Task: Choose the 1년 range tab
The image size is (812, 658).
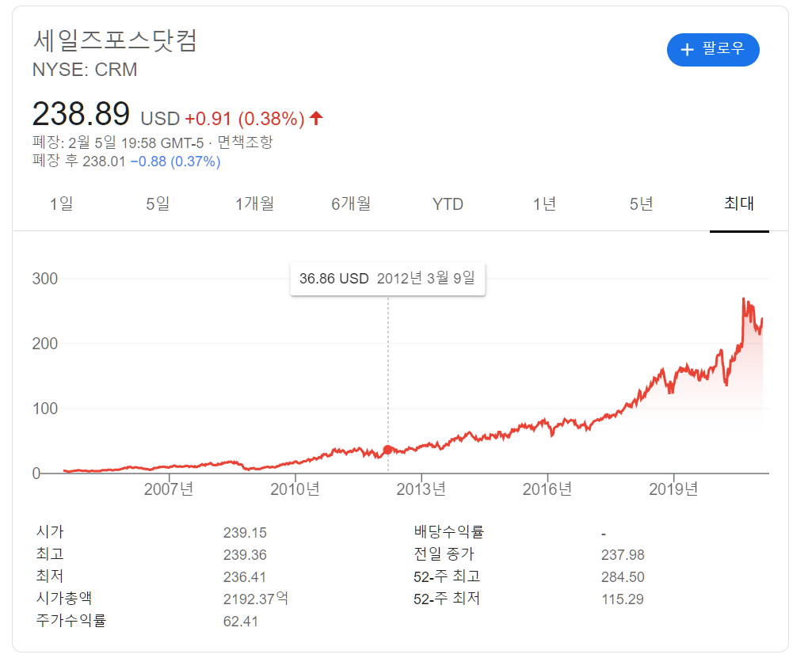Action: pos(545,204)
